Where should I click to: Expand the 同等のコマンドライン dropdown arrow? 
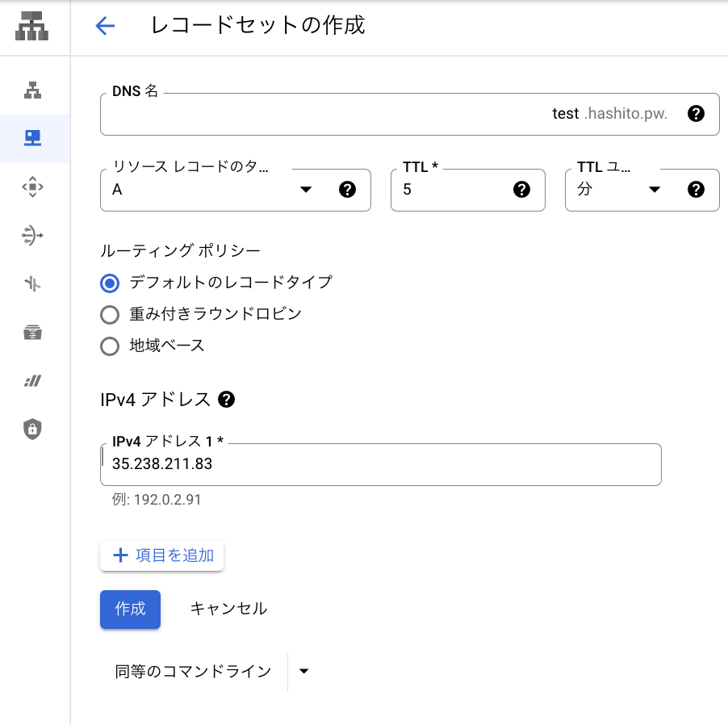click(303, 671)
